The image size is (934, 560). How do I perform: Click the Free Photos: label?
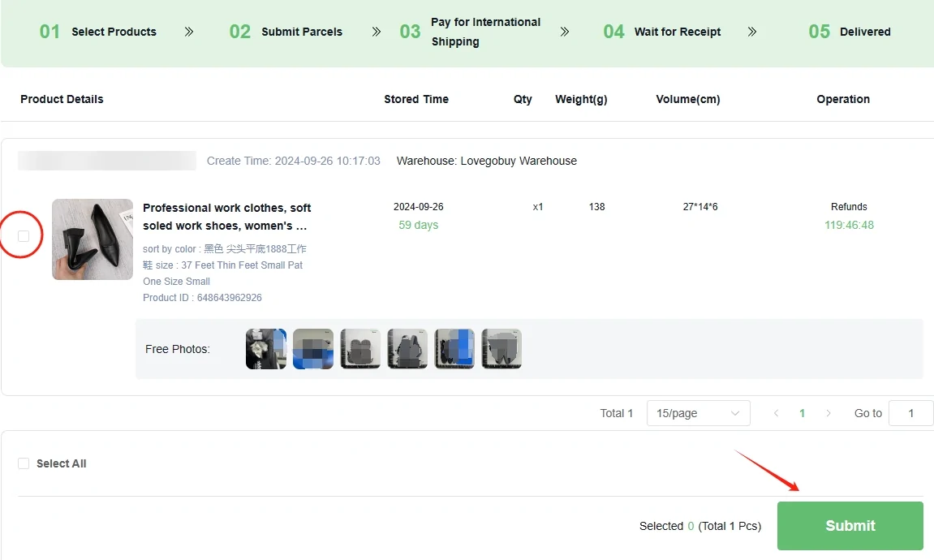click(178, 349)
